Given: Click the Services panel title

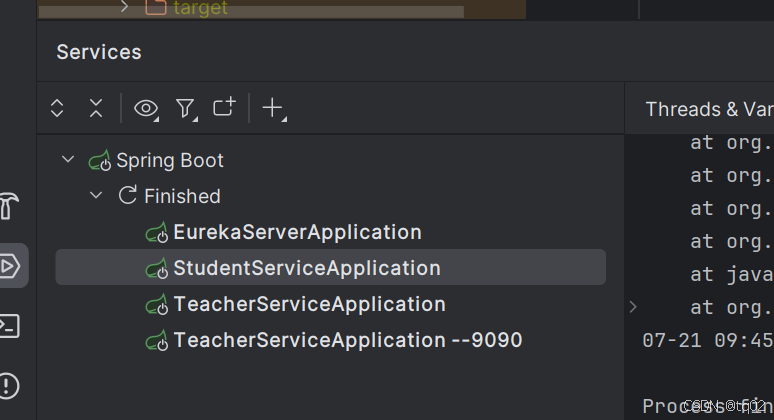Looking at the screenshot, I should (x=99, y=52).
